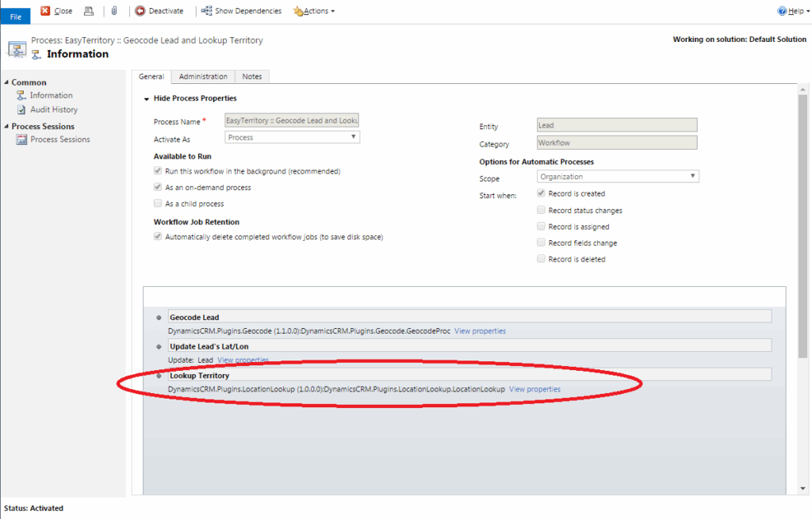The height and width of the screenshot is (519, 812).
Task: Click the red Close icon in toolbar
Action: [x=45, y=11]
